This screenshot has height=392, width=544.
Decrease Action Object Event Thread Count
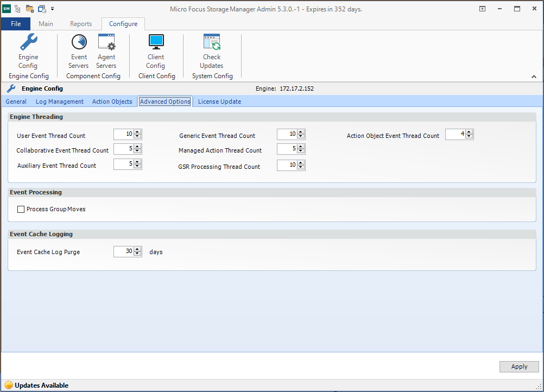(469, 136)
